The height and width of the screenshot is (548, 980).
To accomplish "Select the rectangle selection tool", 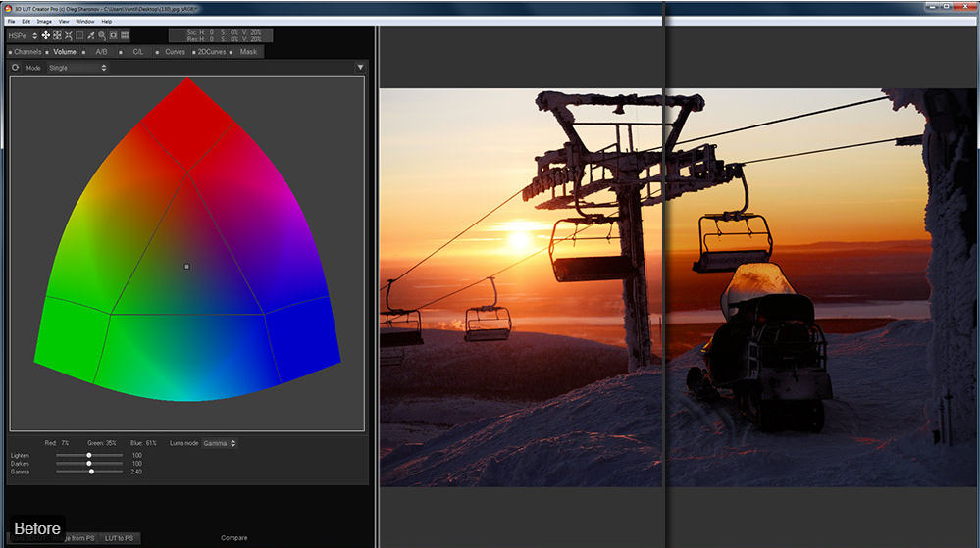I will pyautogui.click(x=79, y=35).
